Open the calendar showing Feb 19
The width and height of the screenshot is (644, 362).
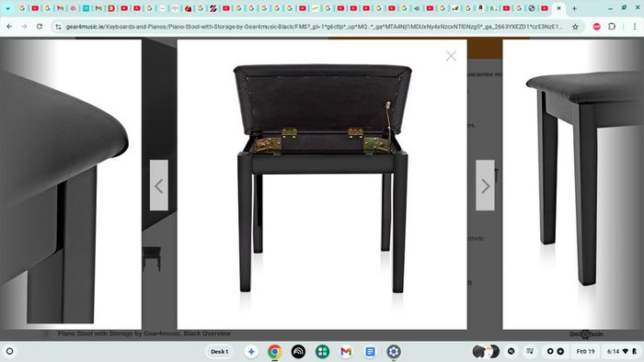tap(585, 351)
